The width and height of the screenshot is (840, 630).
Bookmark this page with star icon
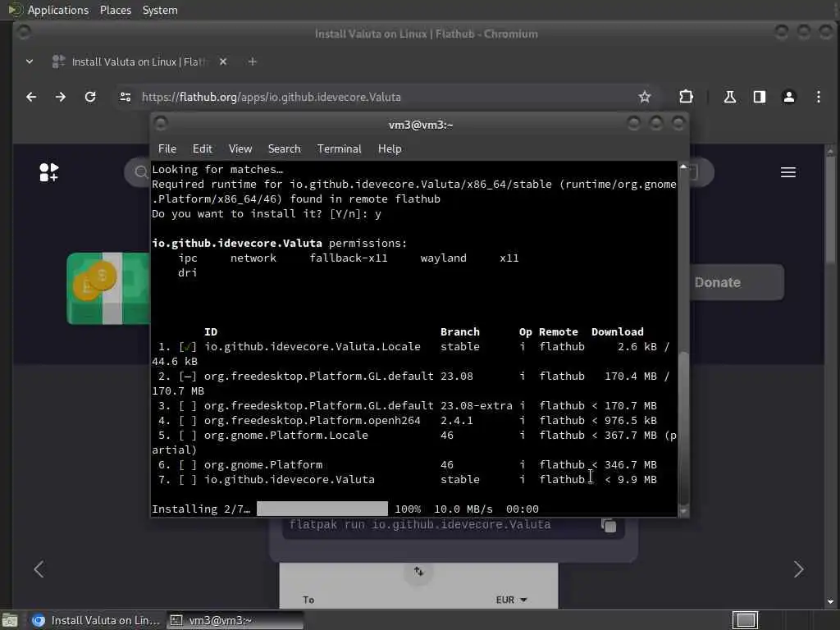645,97
